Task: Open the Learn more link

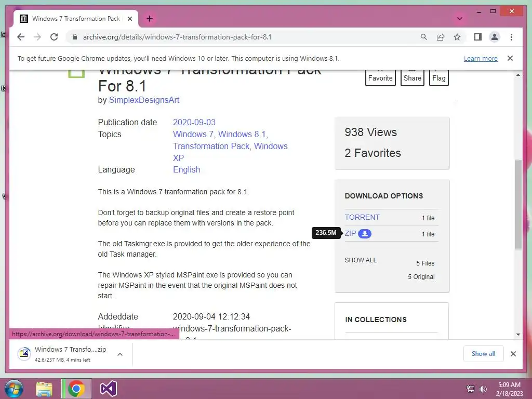Action: coord(481,58)
